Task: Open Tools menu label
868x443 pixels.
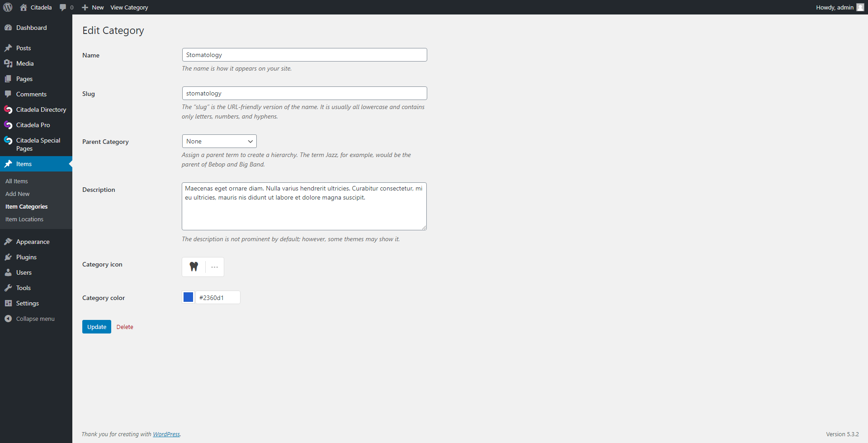Action: coord(24,288)
